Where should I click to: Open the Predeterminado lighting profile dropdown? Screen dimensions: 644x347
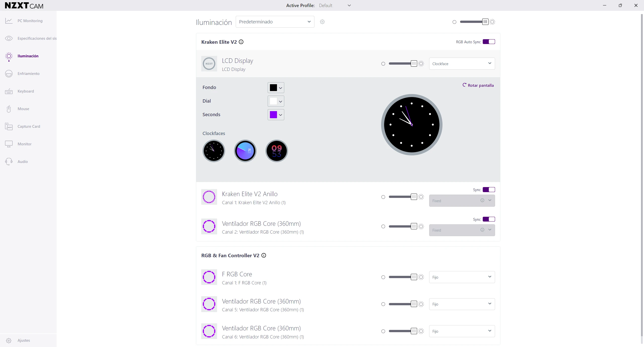tap(275, 22)
